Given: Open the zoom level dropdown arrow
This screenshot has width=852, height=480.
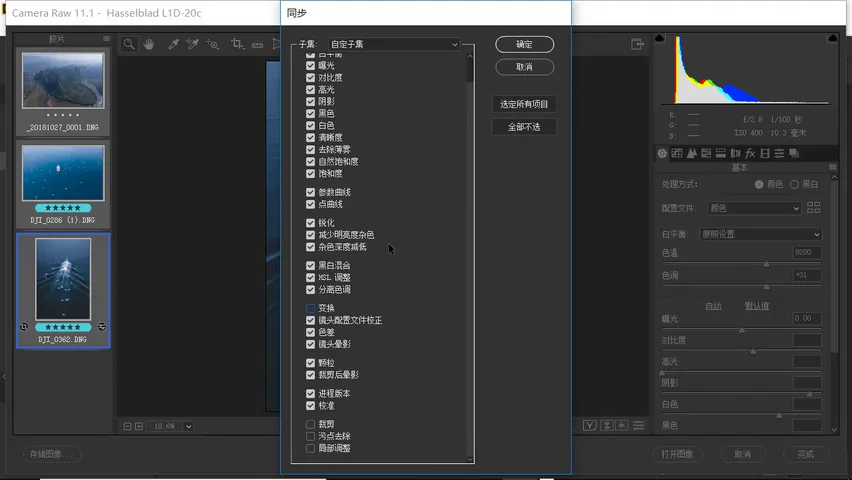Looking at the screenshot, I should (189, 426).
